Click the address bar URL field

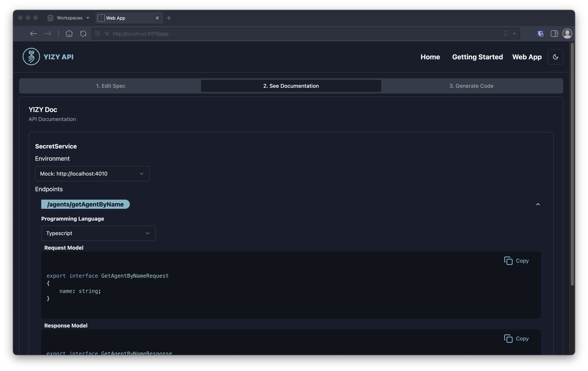click(305, 34)
